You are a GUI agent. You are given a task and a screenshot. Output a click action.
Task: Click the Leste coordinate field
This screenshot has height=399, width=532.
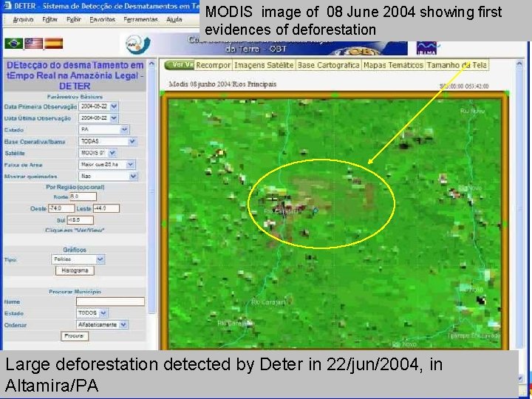tap(106, 208)
